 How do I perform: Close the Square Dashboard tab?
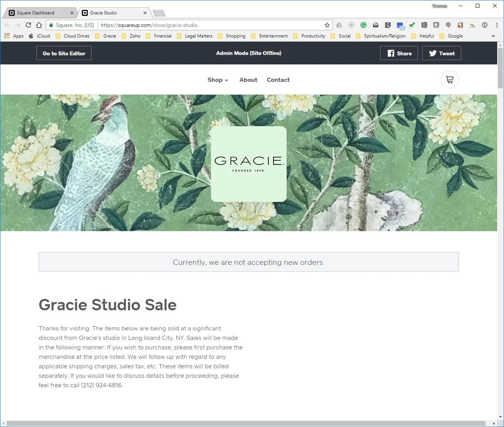tap(72, 13)
